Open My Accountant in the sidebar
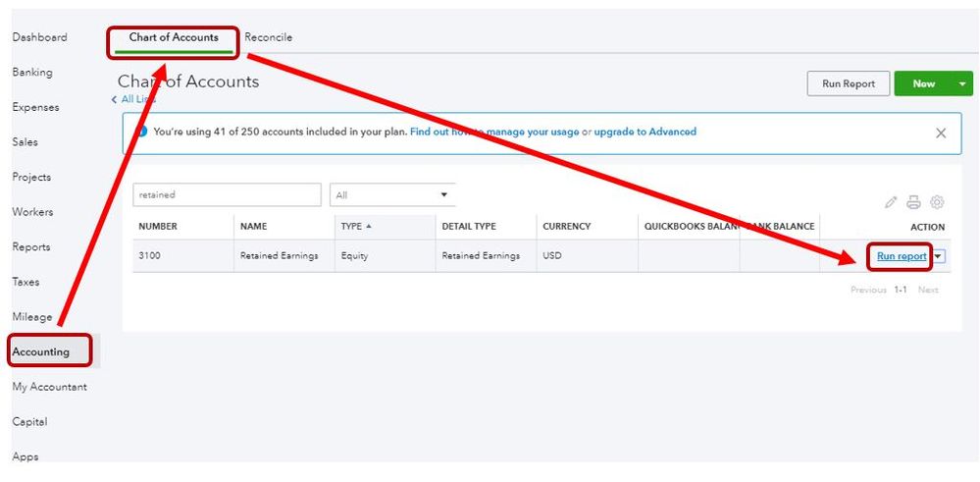Screen dimensions: 980x482 click(49, 387)
